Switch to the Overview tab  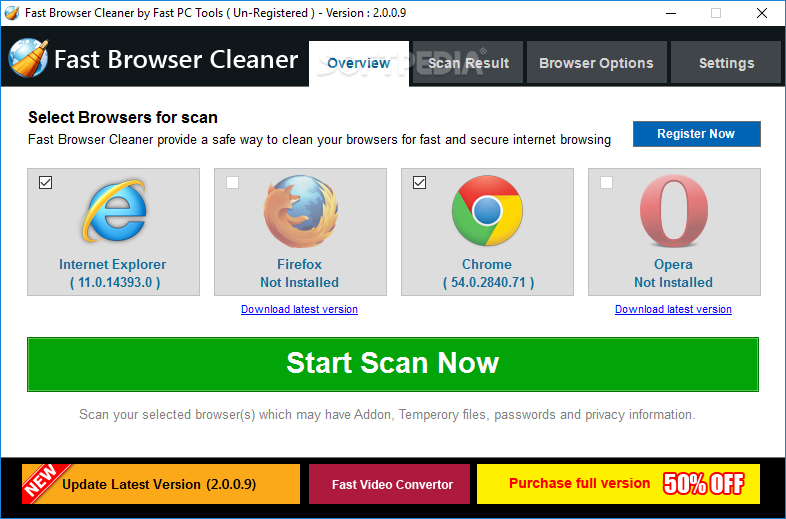(x=359, y=63)
